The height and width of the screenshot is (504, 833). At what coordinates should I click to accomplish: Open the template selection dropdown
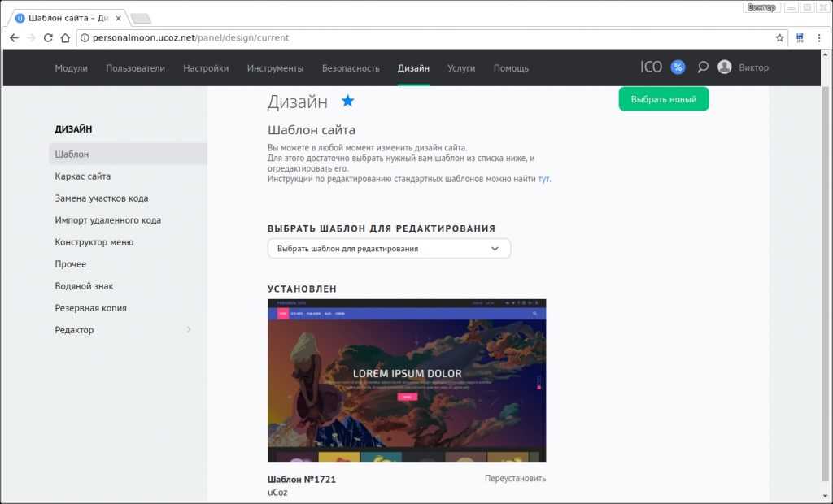(x=389, y=249)
